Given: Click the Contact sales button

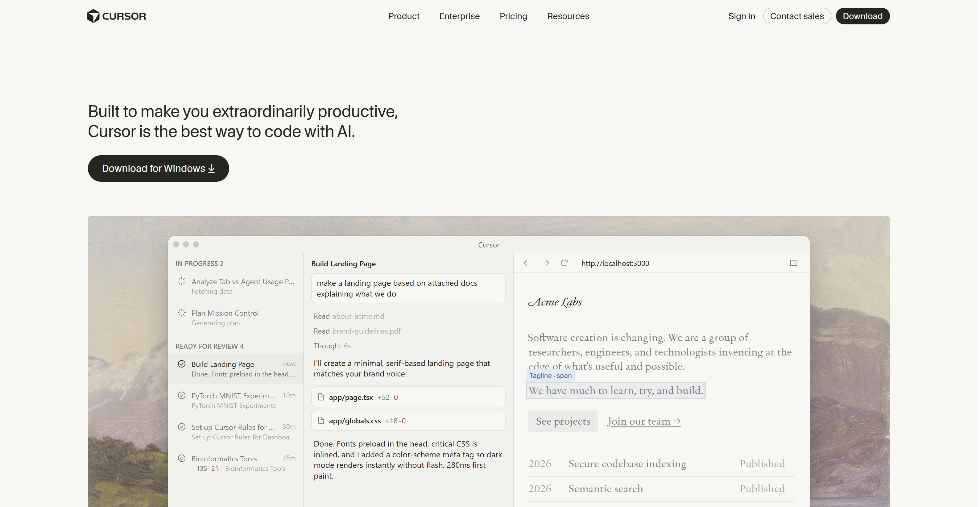Looking at the screenshot, I should (x=797, y=16).
